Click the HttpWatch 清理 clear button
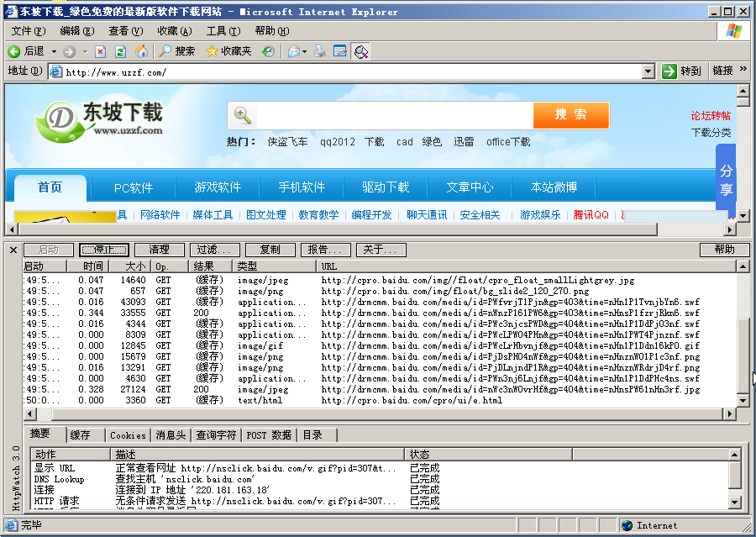Viewport: 756px width, 537px height. [x=160, y=250]
